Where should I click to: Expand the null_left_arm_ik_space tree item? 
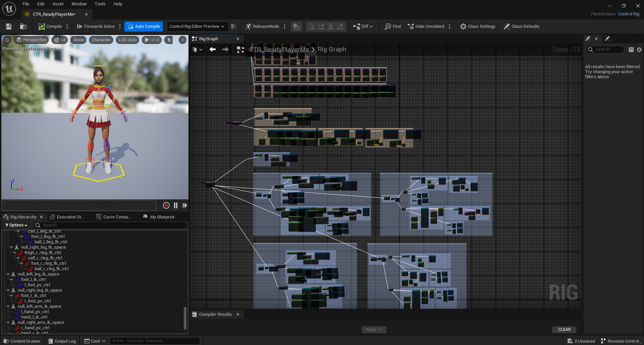(8, 306)
